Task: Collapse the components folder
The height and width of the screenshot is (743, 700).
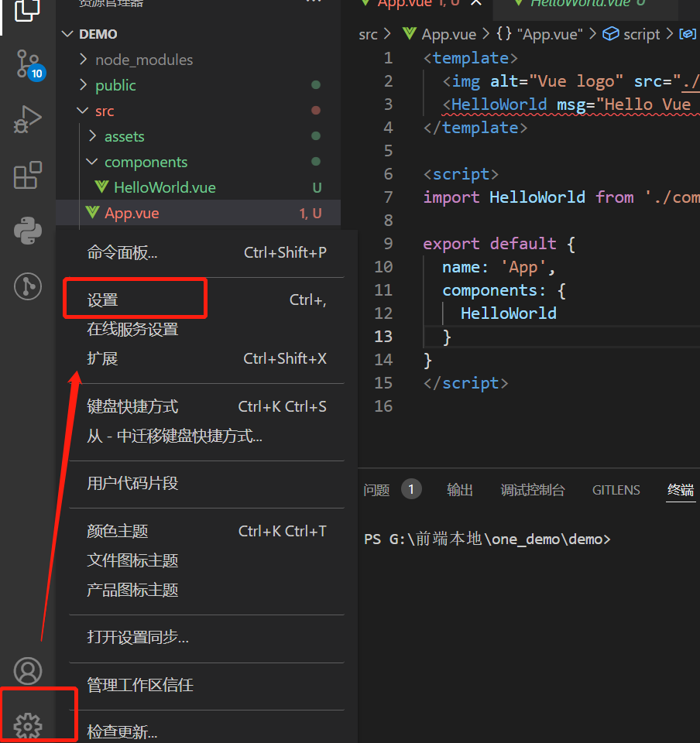Action: 92,162
